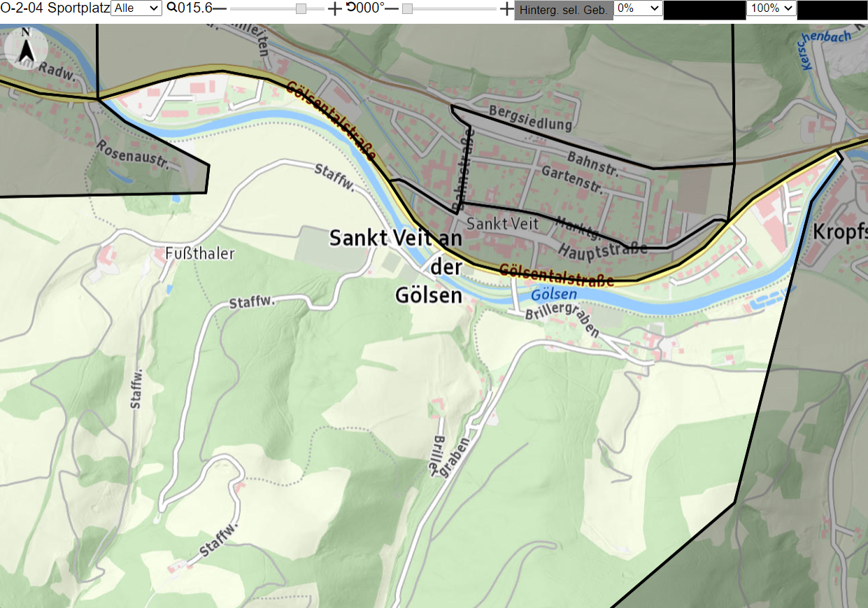Click the zoom slider handle
Image resolution: width=868 pixels, height=608 pixels.
tap(301, 8)
